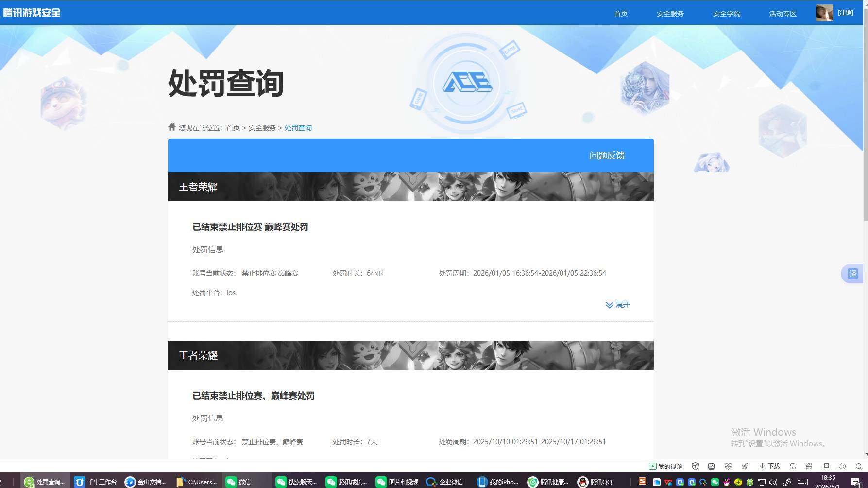Open 安全学院 navigation menu
Image resolution: width=868 pixels, height=488 pixels.
(x=726, y=14)
